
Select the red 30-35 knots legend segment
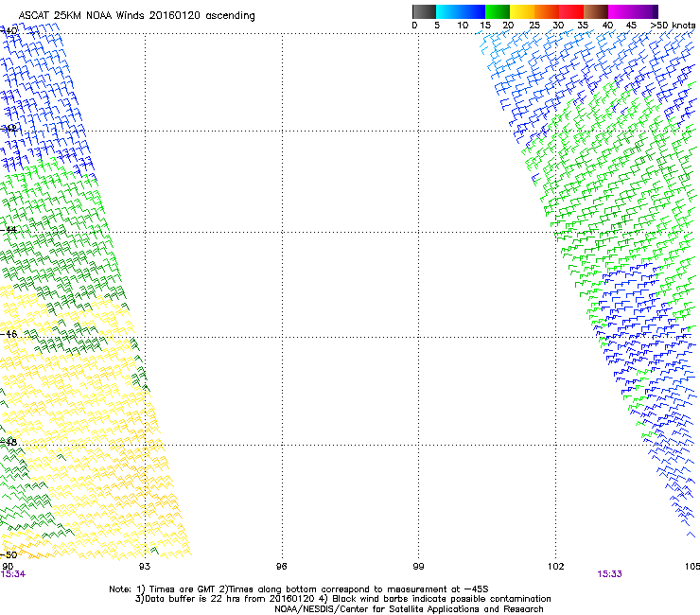pyautogui.click(x=571, y=11)
